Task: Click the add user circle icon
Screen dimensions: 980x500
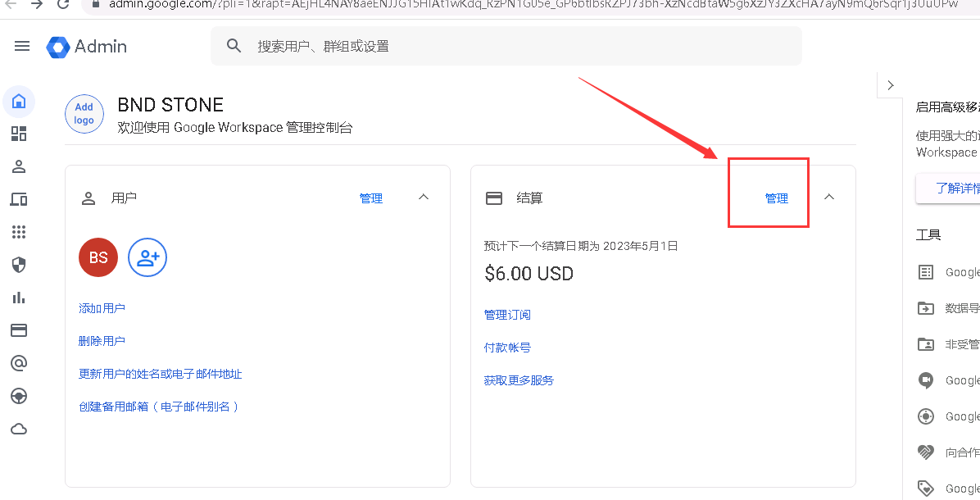Action: coord(147,257)
